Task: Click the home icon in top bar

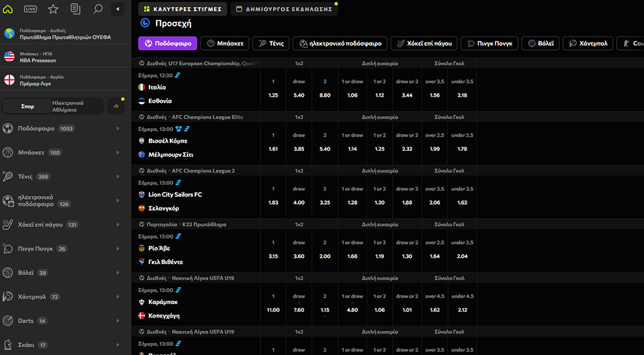Action: [x=9, y=9]
